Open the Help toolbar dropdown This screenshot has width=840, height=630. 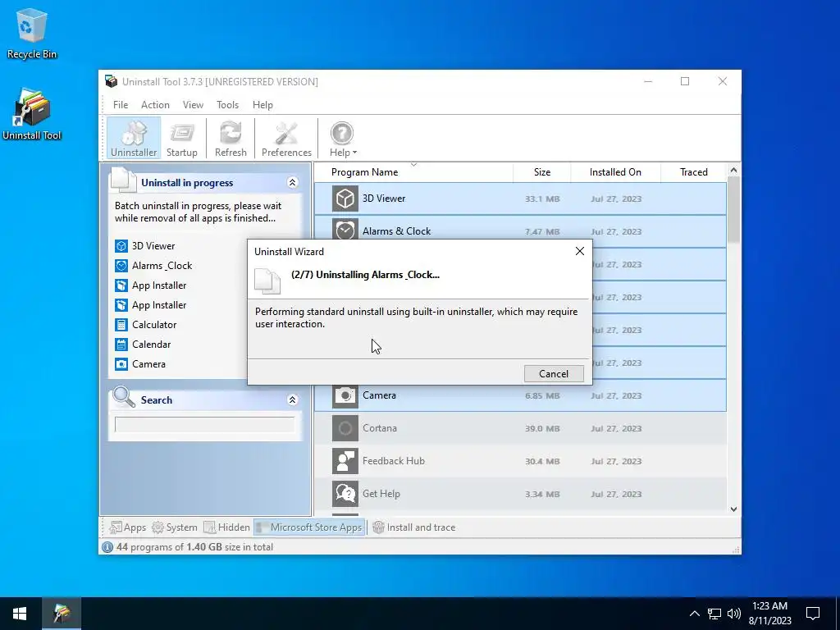(342, 139)
